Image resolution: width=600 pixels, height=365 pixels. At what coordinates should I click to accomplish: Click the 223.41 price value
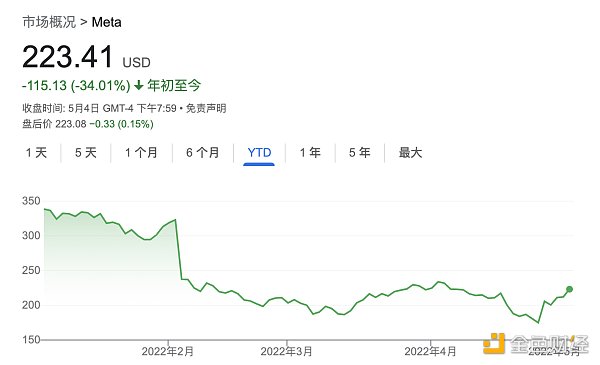[x=68, y=57]
